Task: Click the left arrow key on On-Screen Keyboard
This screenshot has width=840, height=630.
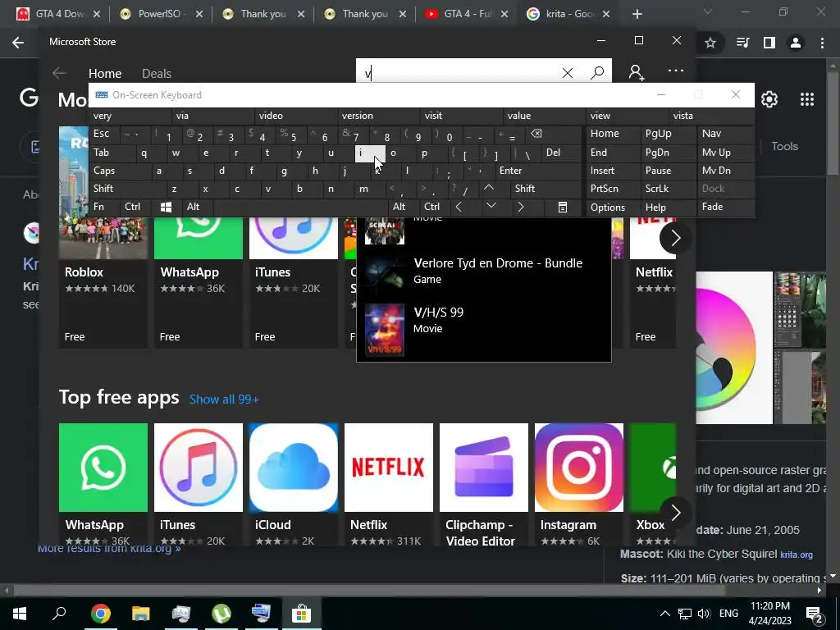Action: 459,207
